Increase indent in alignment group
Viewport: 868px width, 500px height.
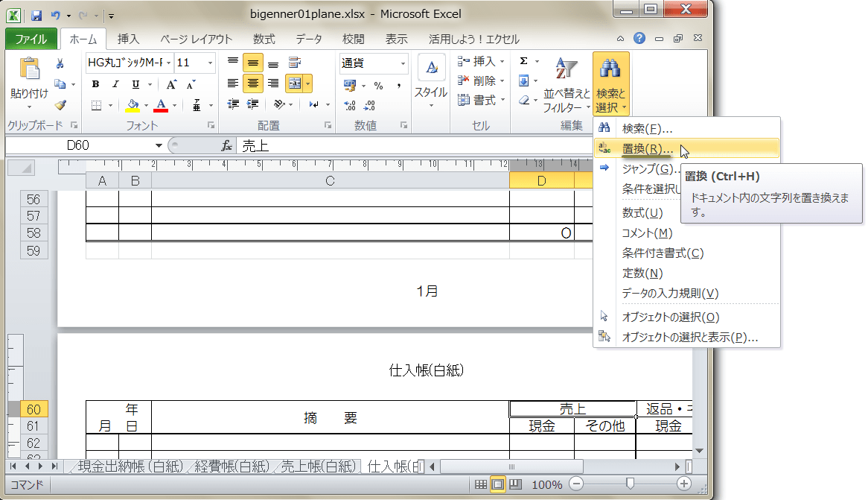coord(253,104)
